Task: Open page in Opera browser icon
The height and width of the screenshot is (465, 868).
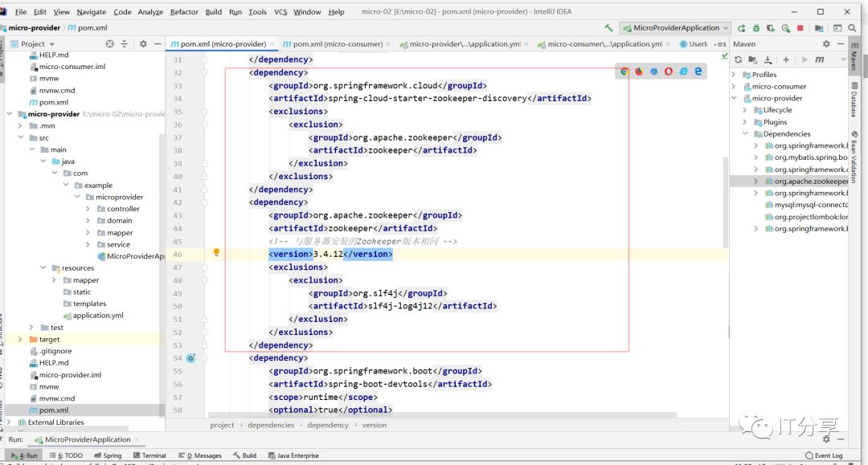Action: (668, 71)
